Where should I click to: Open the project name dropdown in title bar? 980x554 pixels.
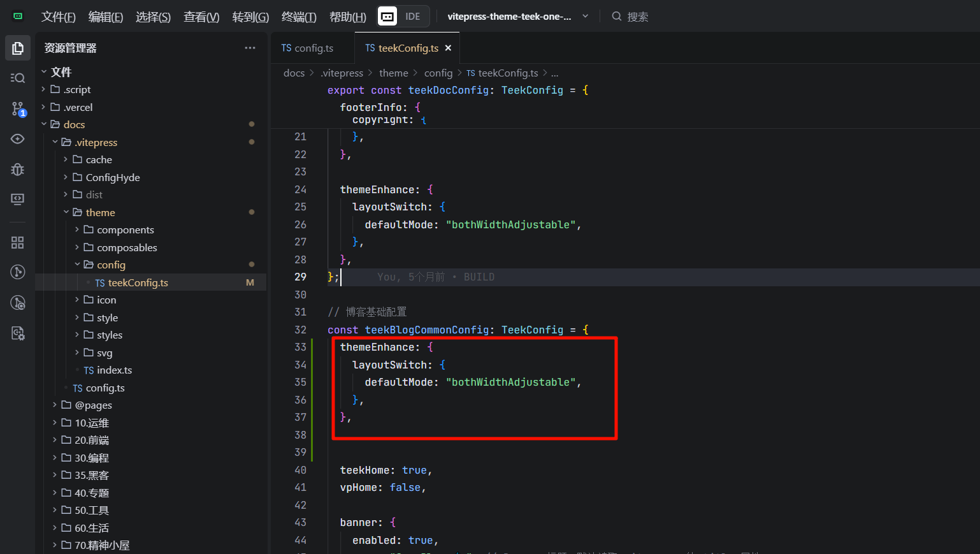point(517,17)
